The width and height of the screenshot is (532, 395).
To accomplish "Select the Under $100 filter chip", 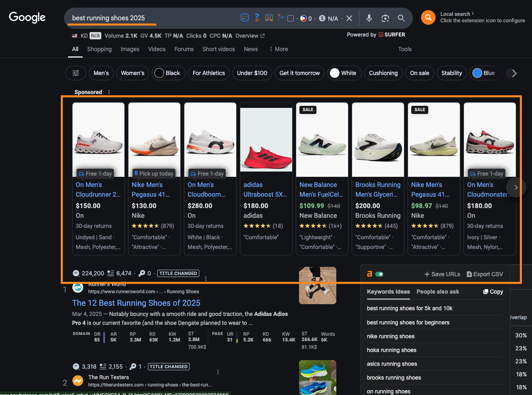I will [252, 73].
